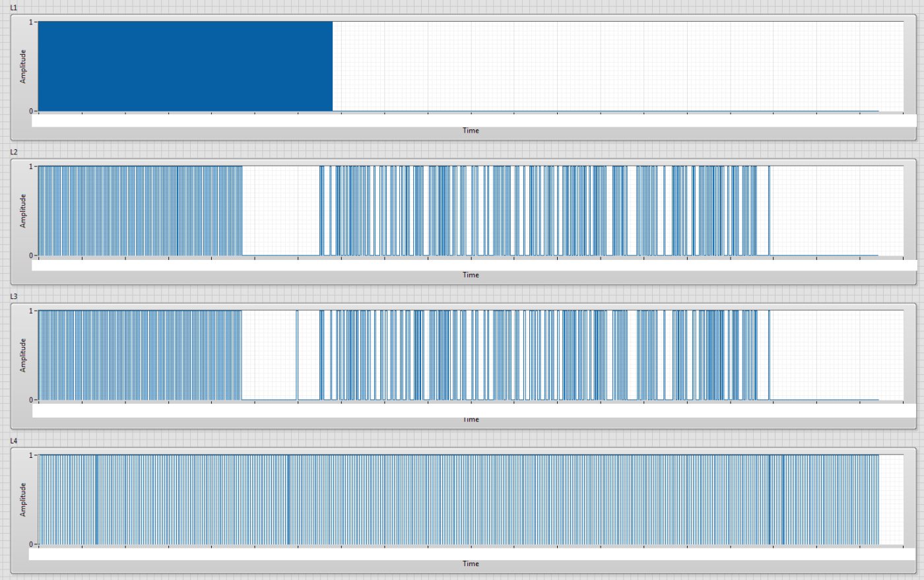The height and width of the screenshot is (580, 924).
Task: Click the Amplitude axis label of graph L2
Action: tap(23, 210)
